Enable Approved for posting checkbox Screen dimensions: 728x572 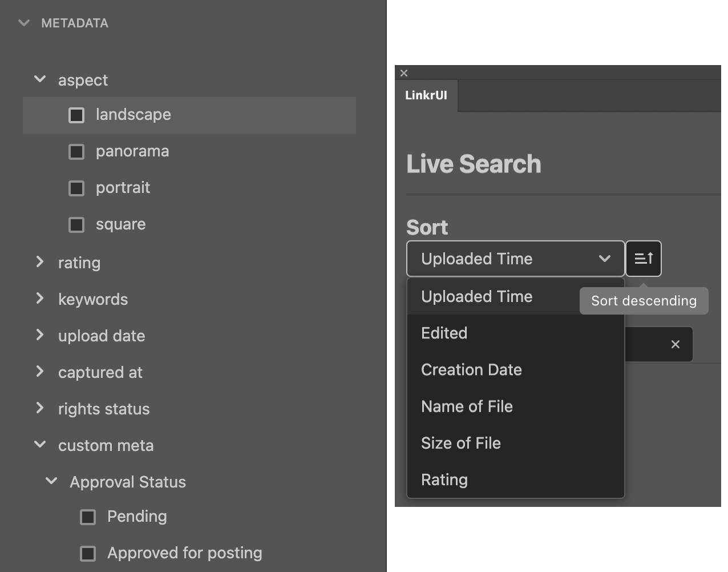[88, 553]
